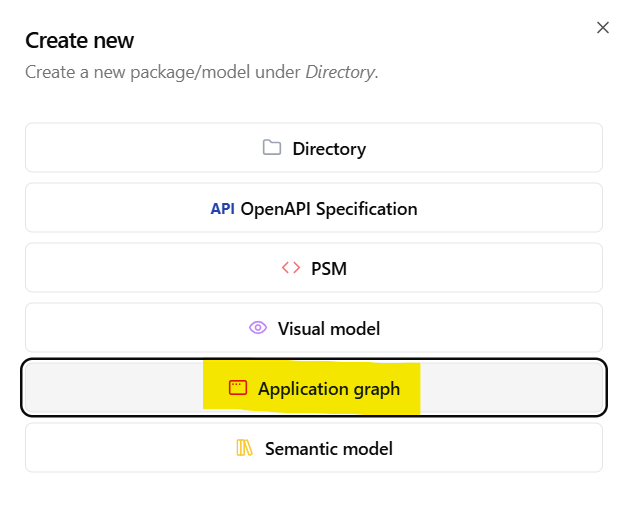Click the yellow books icon for Semantic model
This screenshot has height=517, width=630.
click(245, 448)
